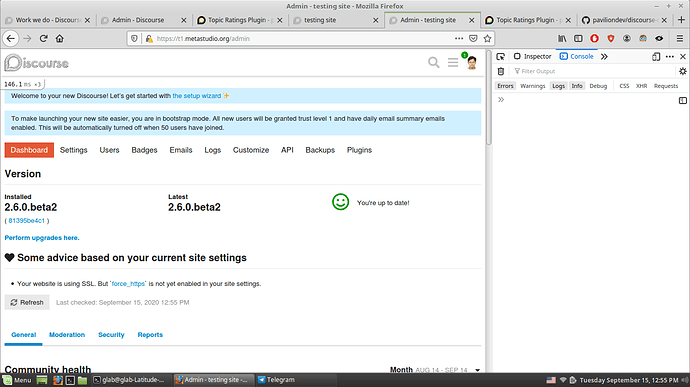Follow the 'Perform upgrades here' link
This screenshot has height=387, width=690.
42,238
